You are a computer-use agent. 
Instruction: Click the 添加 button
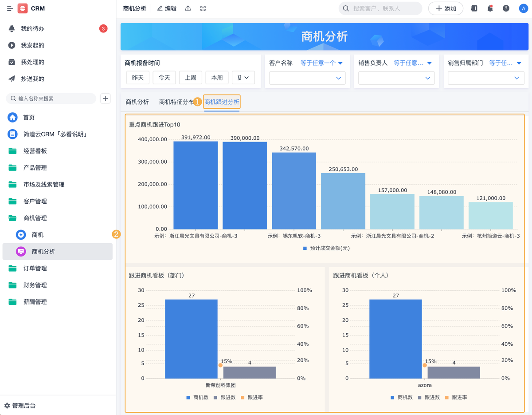click(446, 8)
